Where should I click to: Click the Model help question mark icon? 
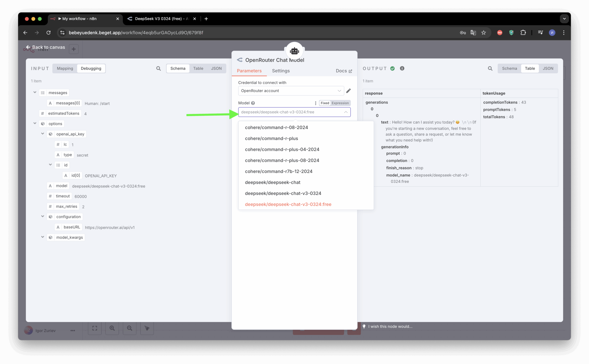pos(253,103)
